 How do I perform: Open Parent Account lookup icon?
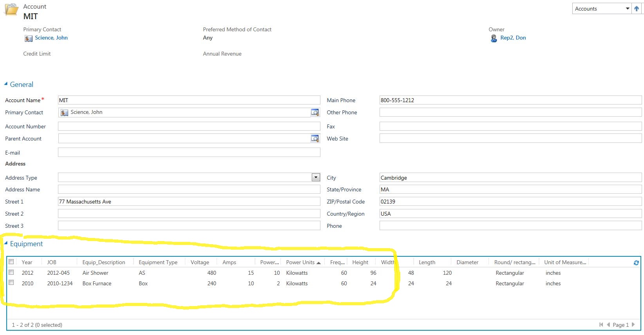click(315, 139)
